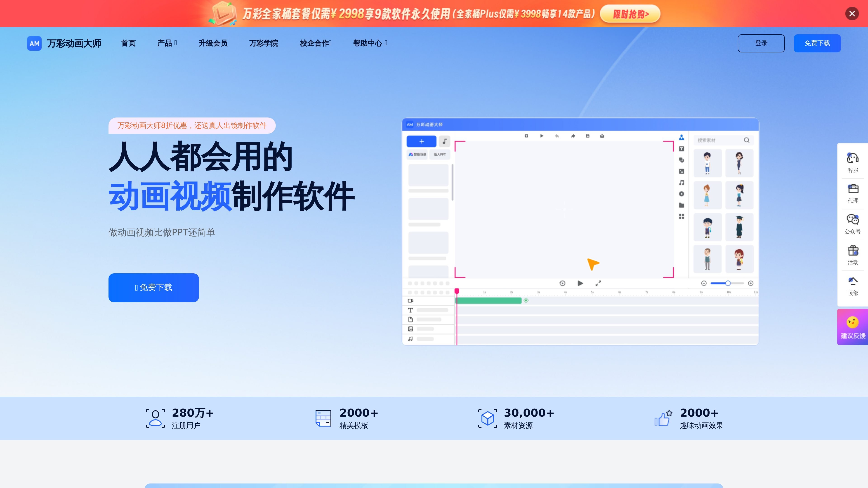This screenshot has height=488, width=868.
Task: Select the text T asset icon
Action: [681, 149]
